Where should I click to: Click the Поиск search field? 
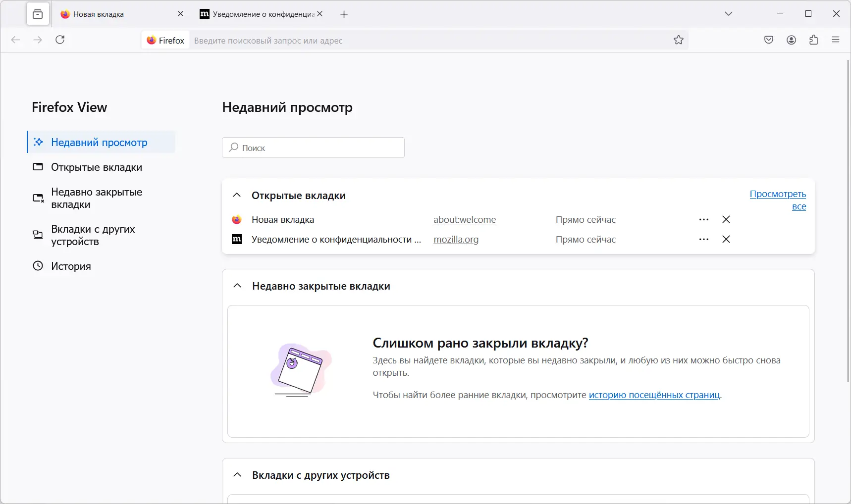313,148
